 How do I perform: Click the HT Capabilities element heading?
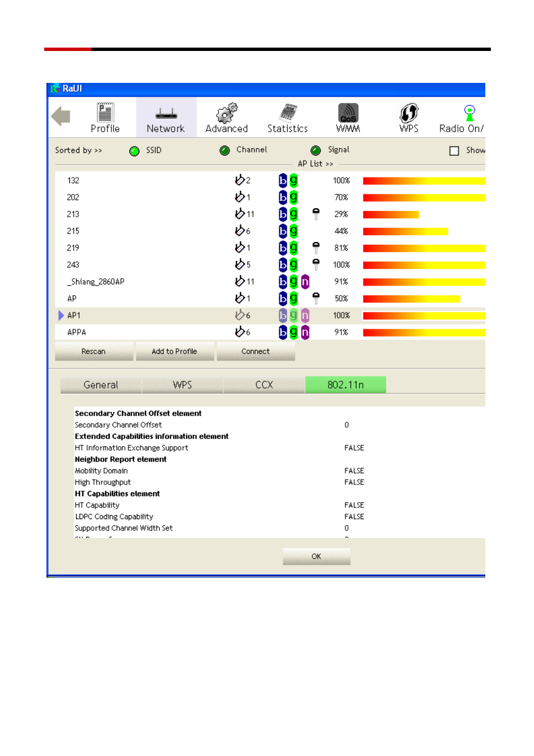118,494
